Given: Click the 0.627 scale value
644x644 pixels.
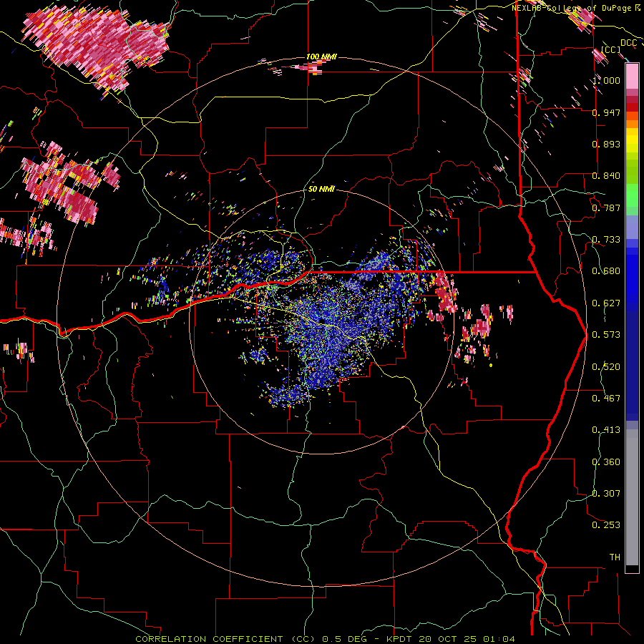Looking at the screenshot, I should [606, 303].
